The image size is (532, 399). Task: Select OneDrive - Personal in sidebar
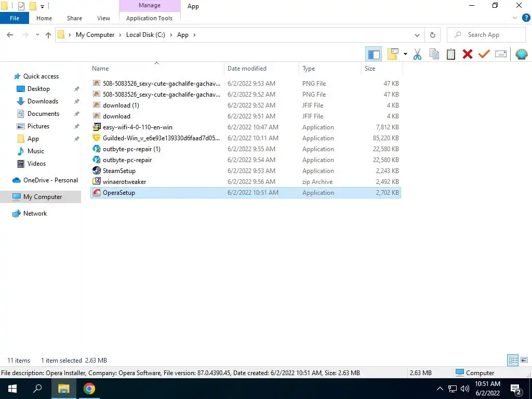click(x=45, y=180)
